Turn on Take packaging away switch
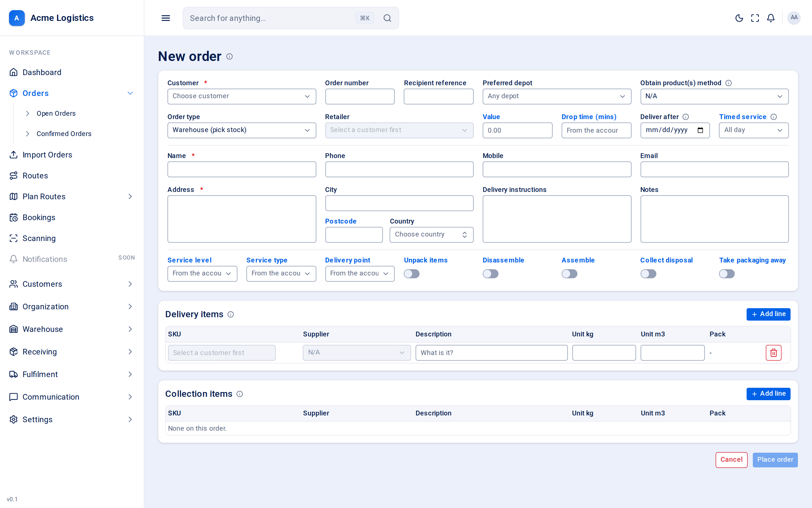The image size is (812, 508). 727,274
